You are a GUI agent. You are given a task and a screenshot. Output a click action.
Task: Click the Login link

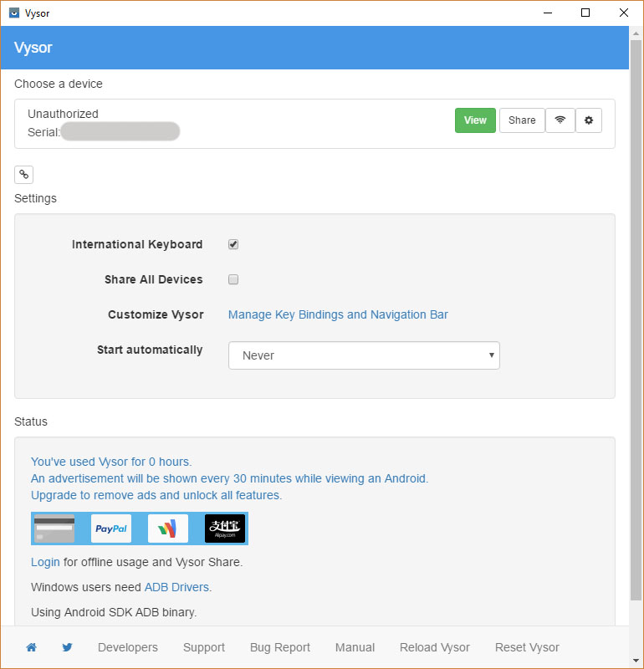(45, 562)
